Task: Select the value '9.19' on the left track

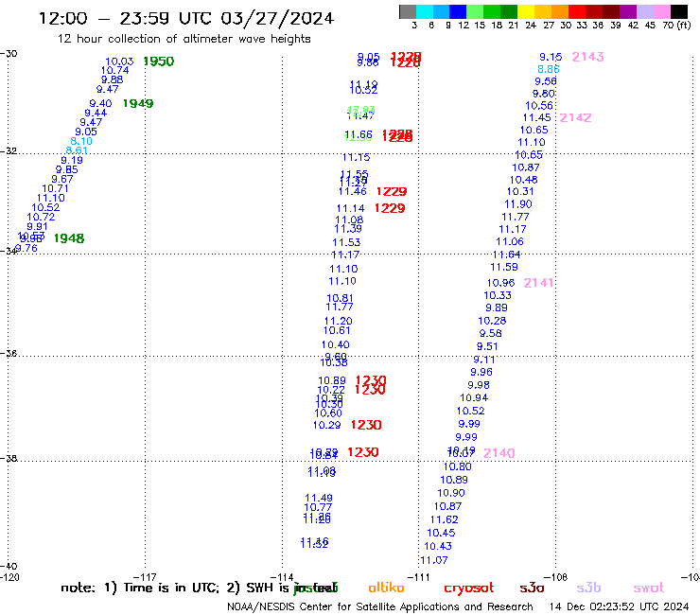Action: pyautogui.click(x=72, y=160)
